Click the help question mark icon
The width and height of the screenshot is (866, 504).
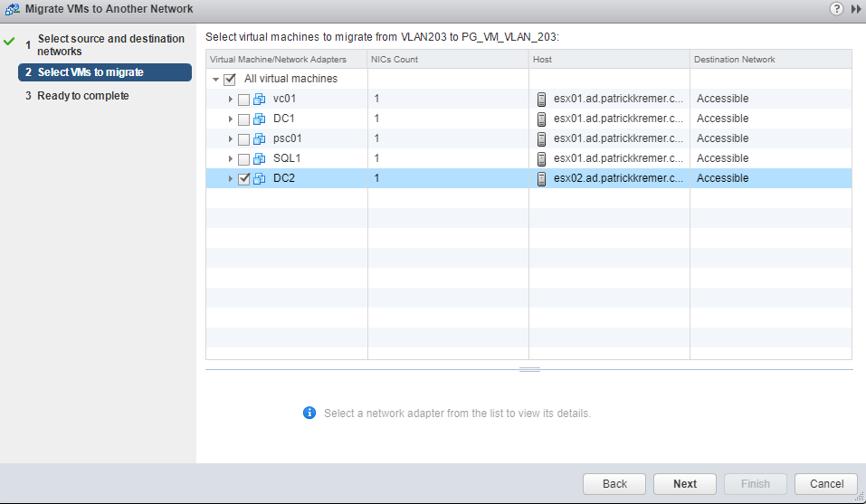pyautogui.click(x=835, y=8)
